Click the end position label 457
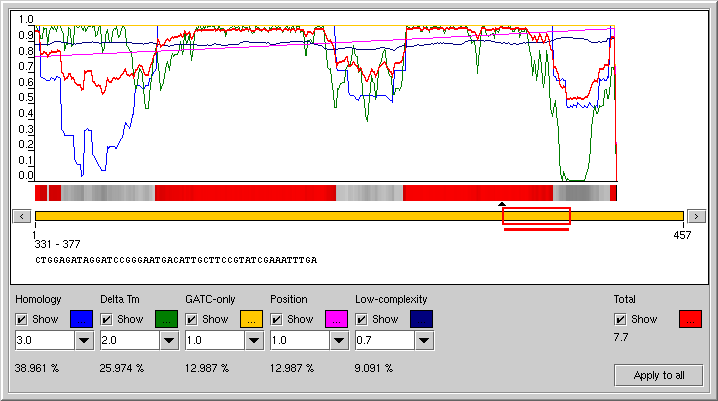The image size is (718, 401). 682,235
